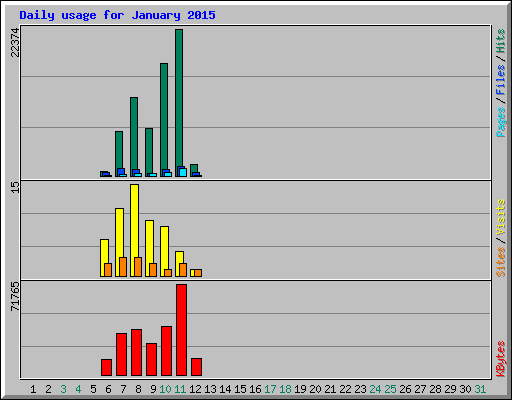The width and height of the screenshot is (512, 400).
Task: Click day 21 on the x-axis
Action: (x=330, y=389)
